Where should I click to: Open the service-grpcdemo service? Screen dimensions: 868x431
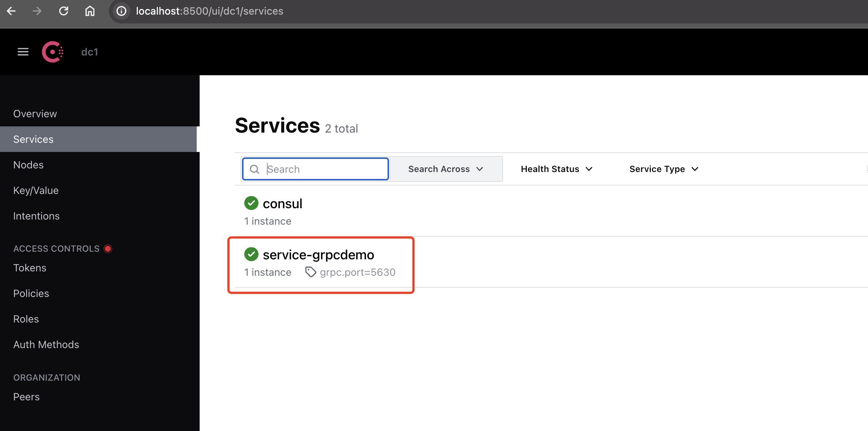click(x=318, y=255)
